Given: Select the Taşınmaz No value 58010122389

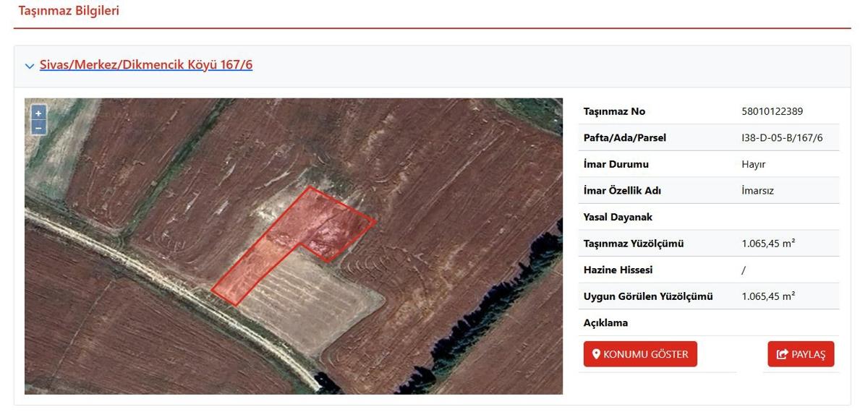Looking at the screenshot, I should point(772,111).
